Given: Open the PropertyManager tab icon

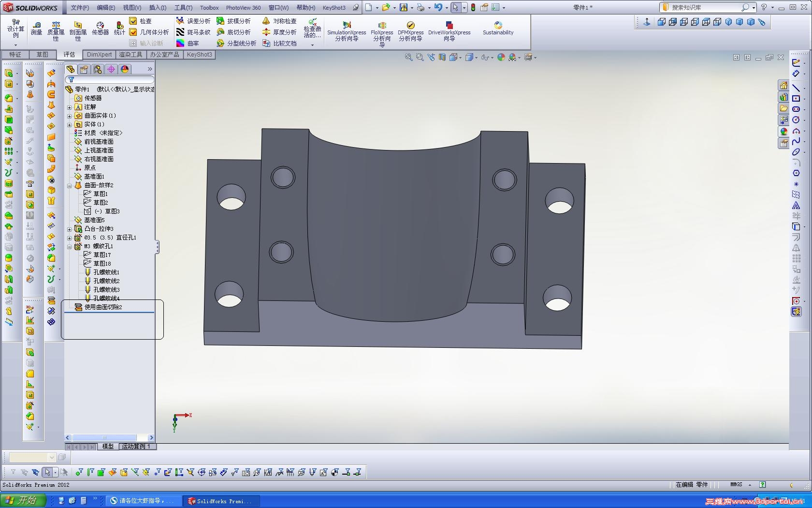Looking at the screenshot, I should click(x=84, y=69).
